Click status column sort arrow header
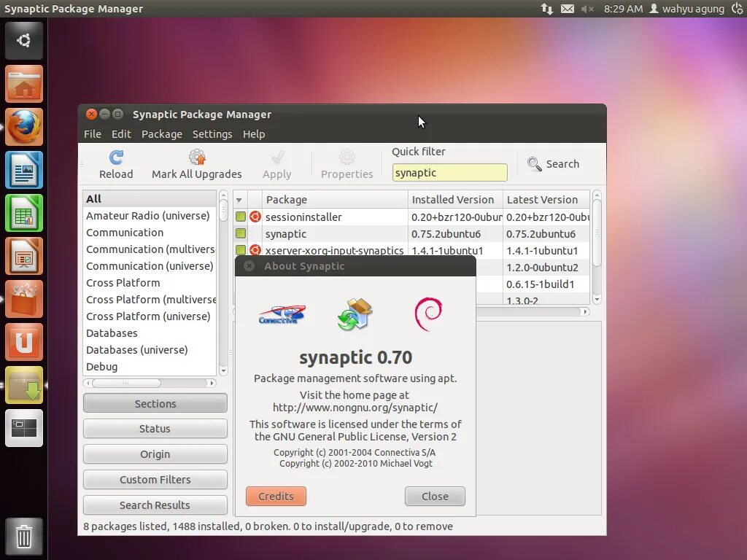 239,200
